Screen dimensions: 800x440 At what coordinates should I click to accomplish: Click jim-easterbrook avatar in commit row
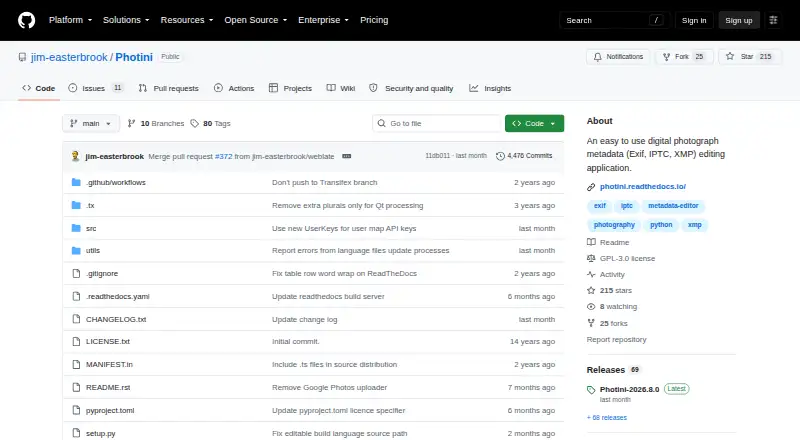tap(76, 156)
